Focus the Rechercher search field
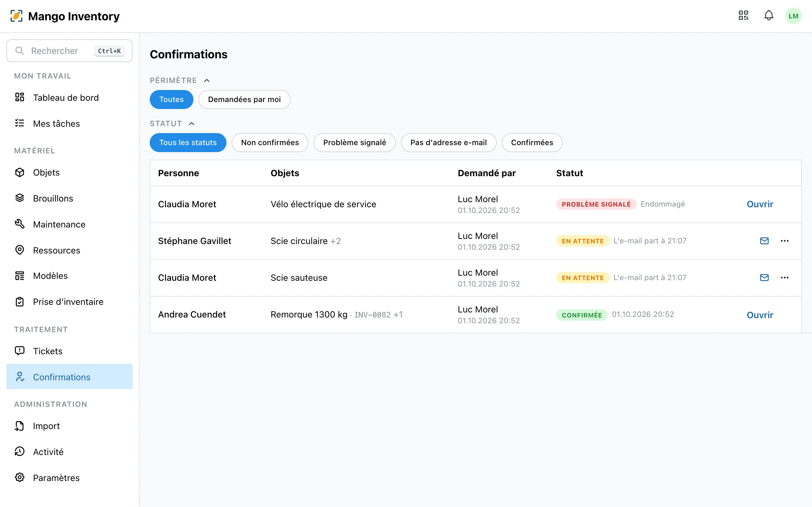Screen dimensions: 812x507 [69, 51]
